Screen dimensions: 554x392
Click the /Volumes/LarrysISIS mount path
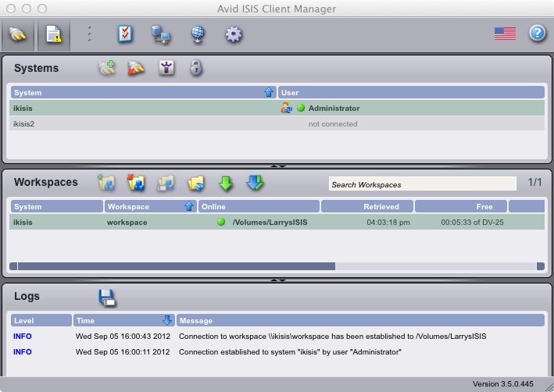click(270, 223)
